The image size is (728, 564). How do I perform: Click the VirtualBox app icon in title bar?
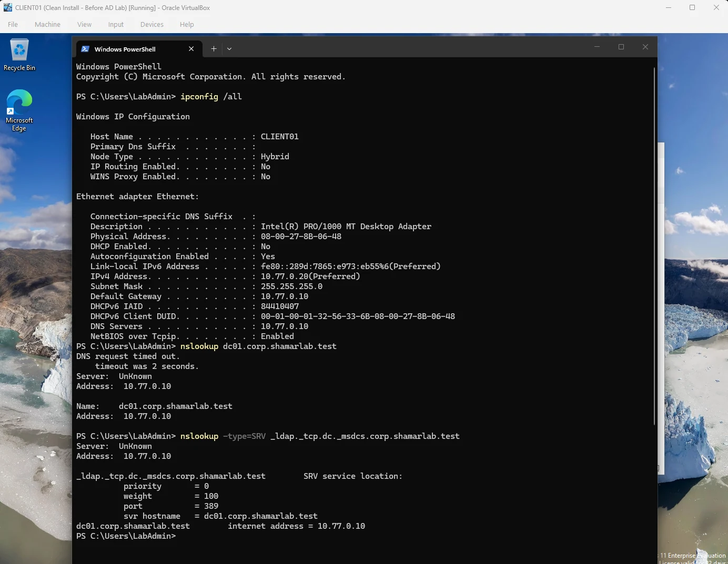coord(7,7)
